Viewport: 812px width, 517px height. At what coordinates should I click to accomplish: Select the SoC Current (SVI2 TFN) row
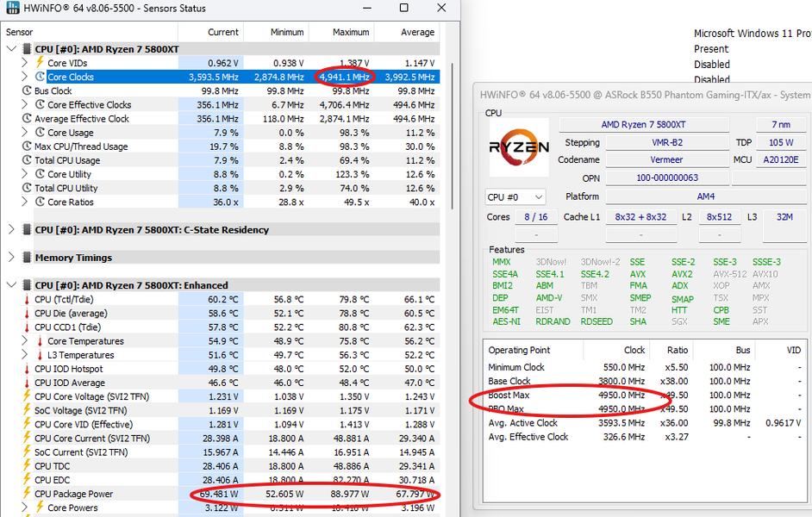point(232,452)
